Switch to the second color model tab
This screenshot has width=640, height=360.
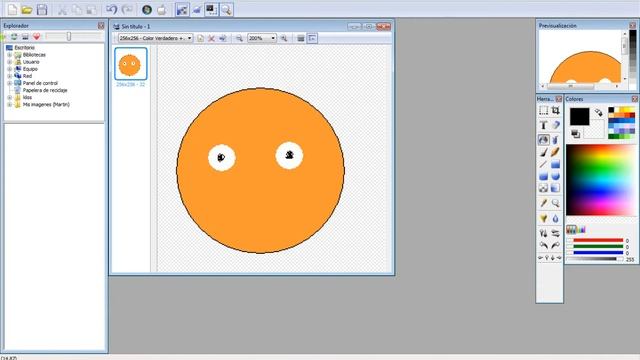pyautogui.click(x=581, y=230)
